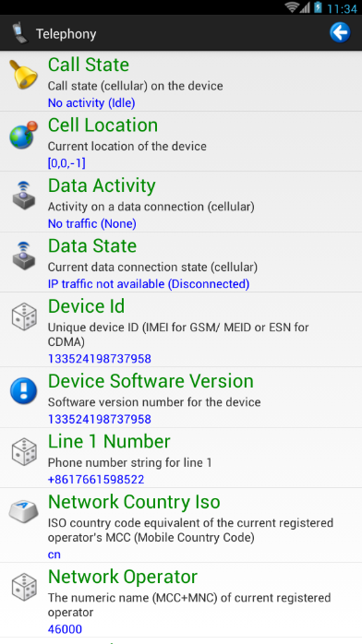This screenshot has width=362, height=644.
Task: Tap the dice icon beside Line 1 Number
Action: point(24,451)
